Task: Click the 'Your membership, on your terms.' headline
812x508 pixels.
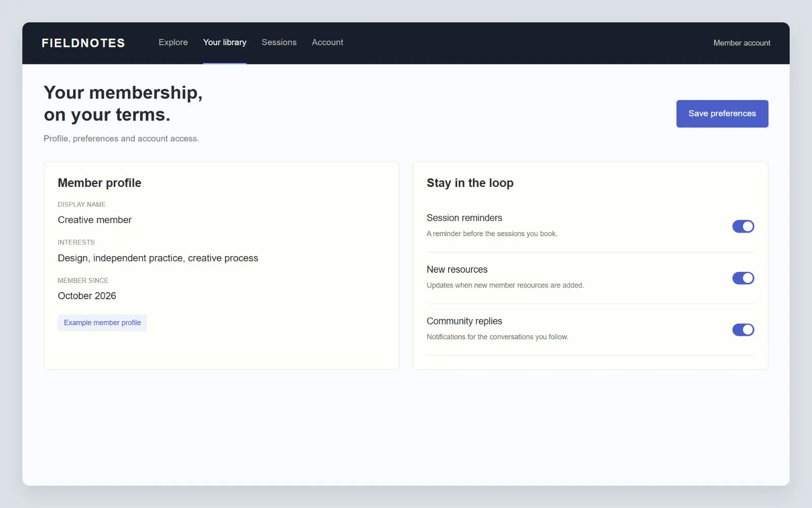Action: 123,104
